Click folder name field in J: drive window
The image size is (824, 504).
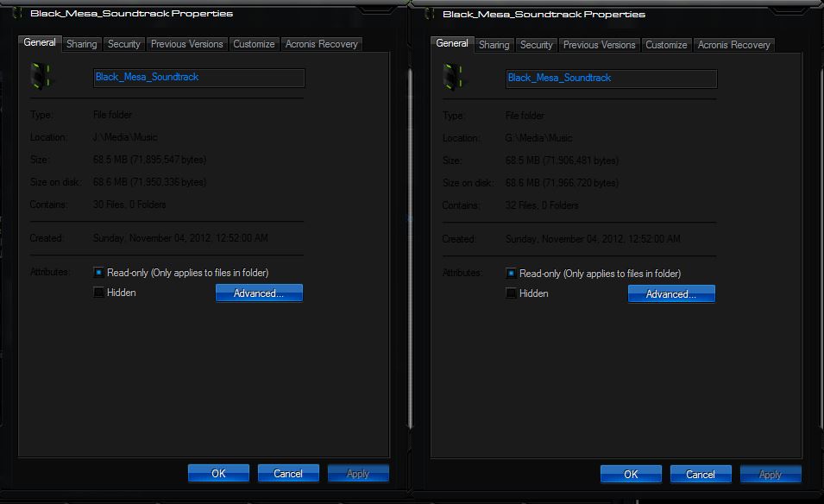pos(198,78)
